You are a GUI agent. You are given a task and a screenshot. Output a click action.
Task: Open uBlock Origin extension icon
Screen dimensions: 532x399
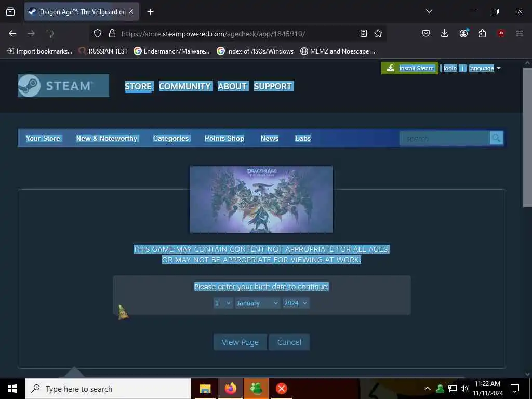coord(501,33)
